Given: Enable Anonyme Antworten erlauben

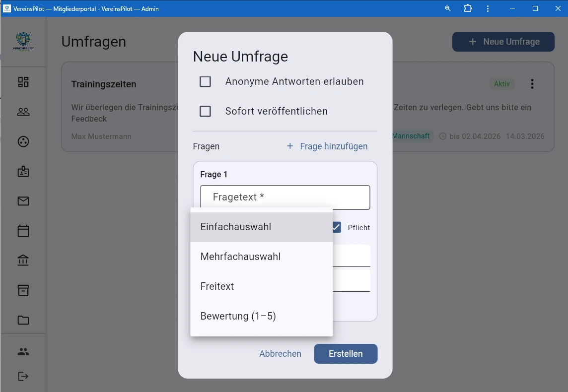Looking at the screenshot, I should click(205, 82).
